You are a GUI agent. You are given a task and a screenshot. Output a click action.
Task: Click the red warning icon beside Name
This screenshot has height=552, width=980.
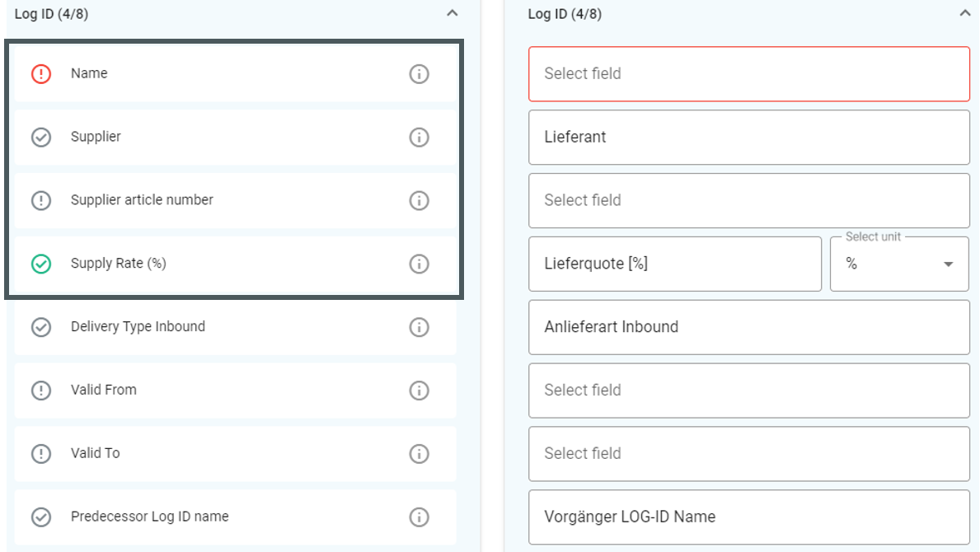pos(41,73)
